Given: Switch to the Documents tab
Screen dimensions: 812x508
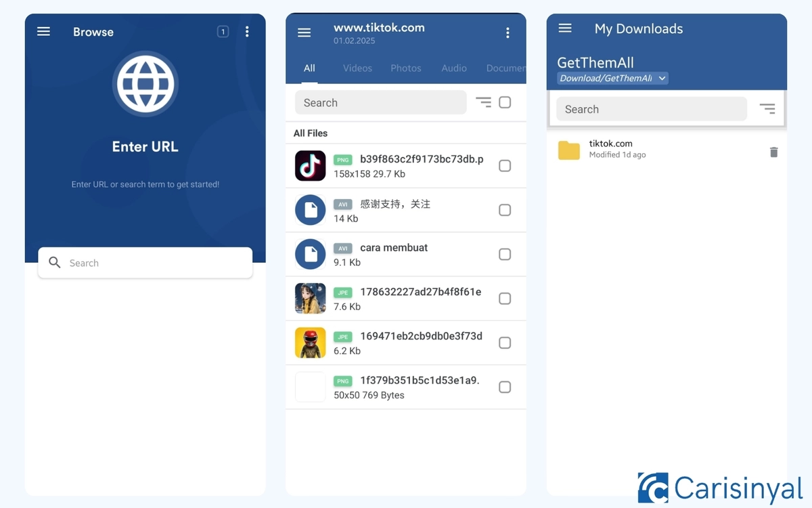Looking at the screenshot, I should click(505, 68).
